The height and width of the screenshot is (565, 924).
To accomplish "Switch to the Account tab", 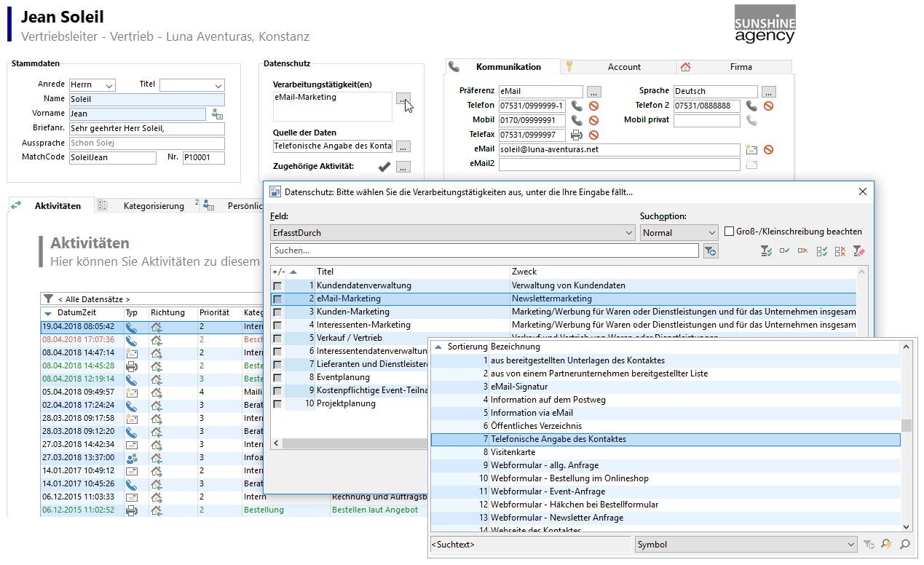I will tap(624, 67).
